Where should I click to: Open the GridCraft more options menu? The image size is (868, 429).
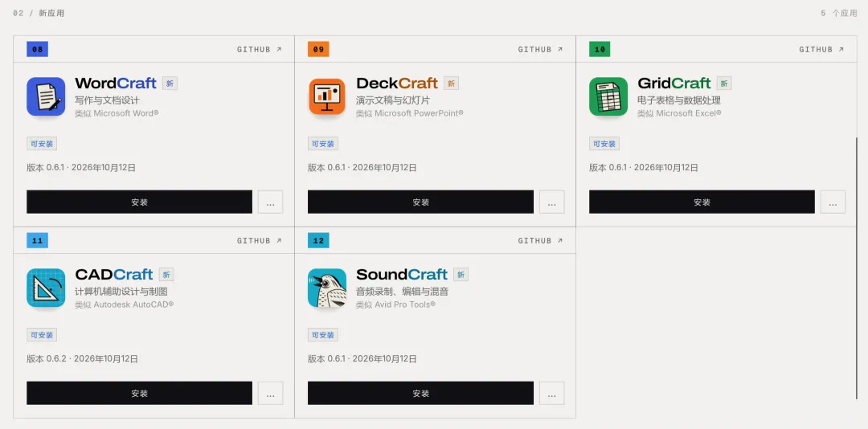pyautogui.click(x=833, y=202)
